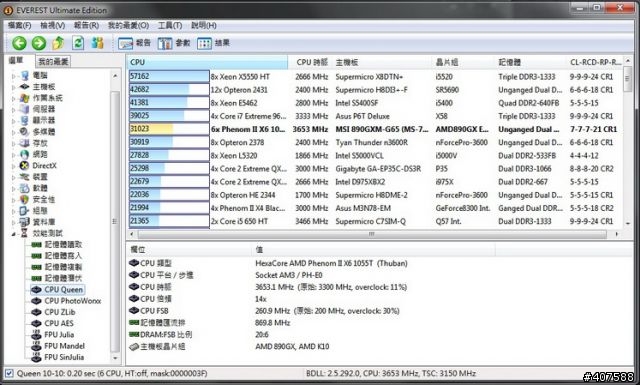Click the Up level arrow toolbar icon
The width and height of the screenshot is (640, 385).
tap(58, 43)
